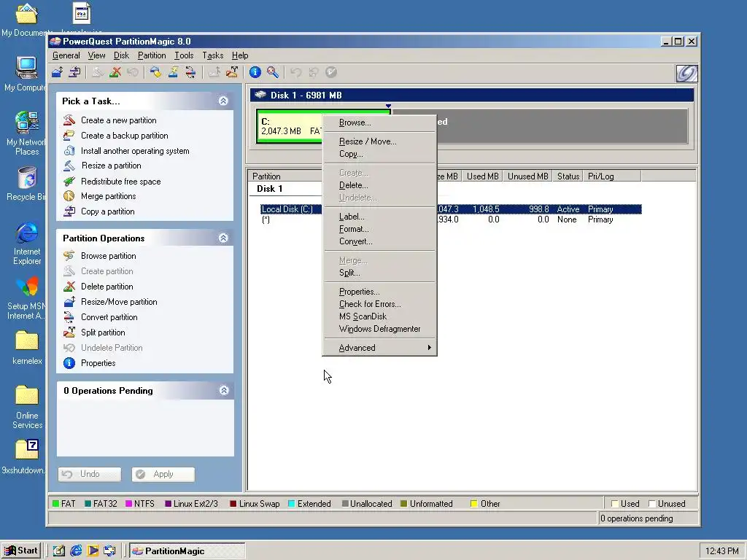Click the Copy a partition task icon
This screenshot has width=747, height=560.
tap(69, 211)
